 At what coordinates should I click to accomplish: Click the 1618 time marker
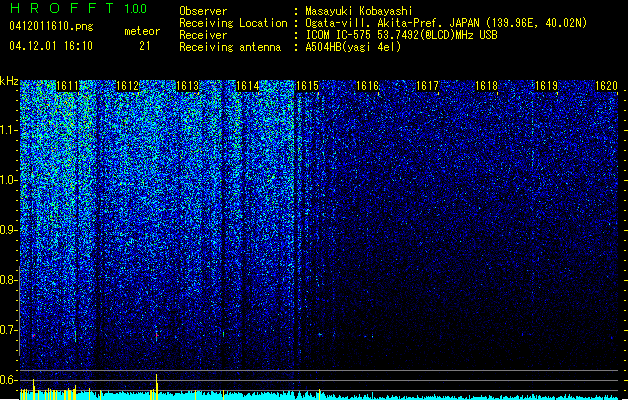click(x=487, y=86)
